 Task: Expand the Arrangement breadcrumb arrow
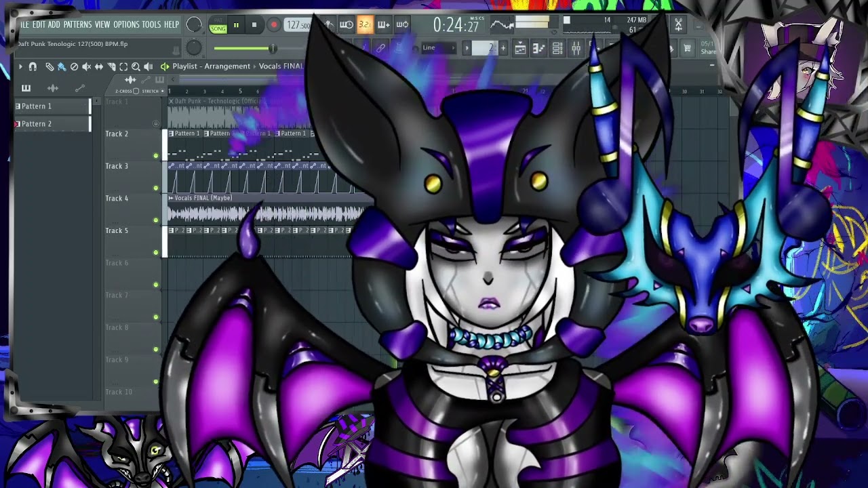tap(255, 66)
